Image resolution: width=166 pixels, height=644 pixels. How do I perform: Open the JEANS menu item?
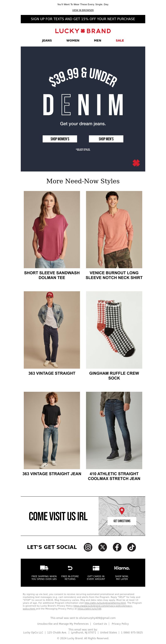[x=47, y=40]
